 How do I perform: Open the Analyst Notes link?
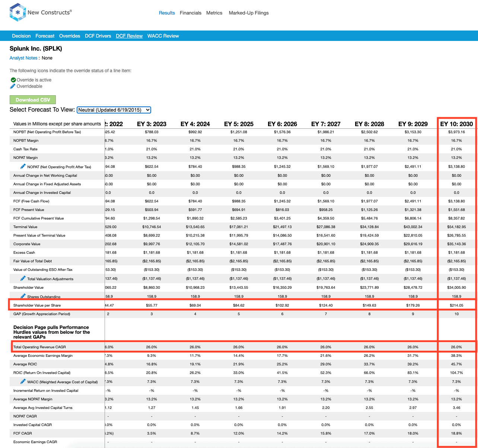[23, 58]
